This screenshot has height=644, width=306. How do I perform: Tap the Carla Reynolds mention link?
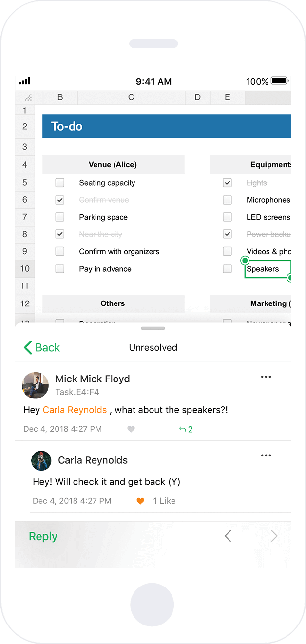click(x=75, y=410)
